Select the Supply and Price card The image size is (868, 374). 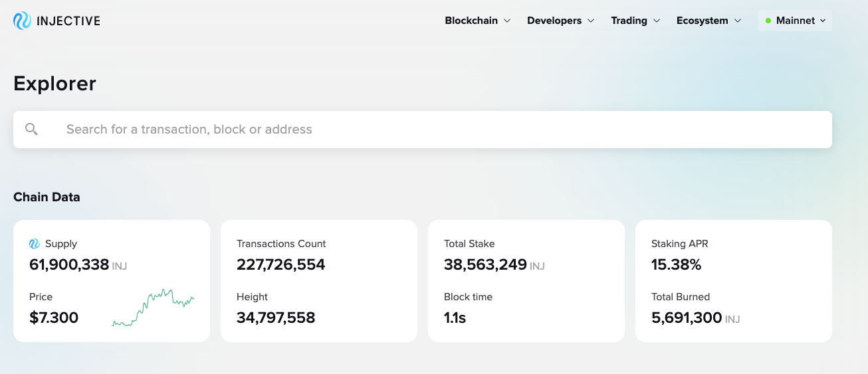tap(112, 281)
